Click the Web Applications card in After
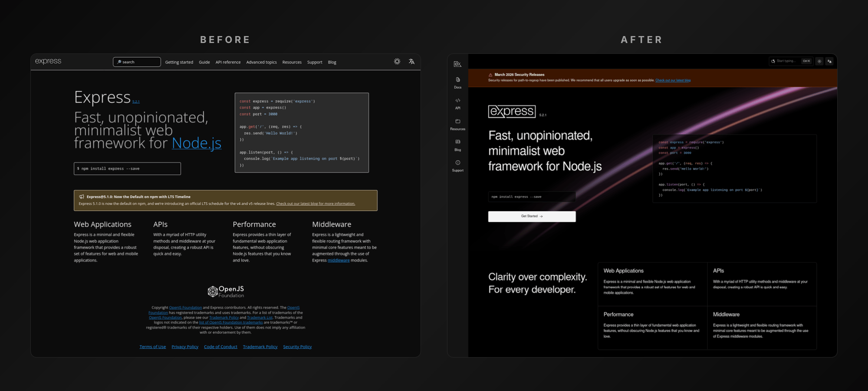Screen dimensions: 868x391 pyautogui.click(x=652, y=284)
